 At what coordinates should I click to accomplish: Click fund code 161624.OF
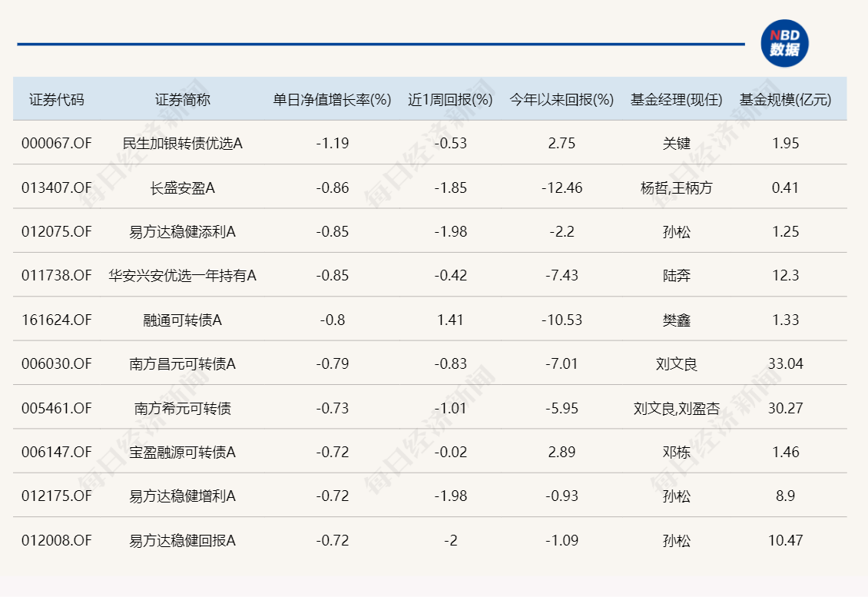(57, 320)
